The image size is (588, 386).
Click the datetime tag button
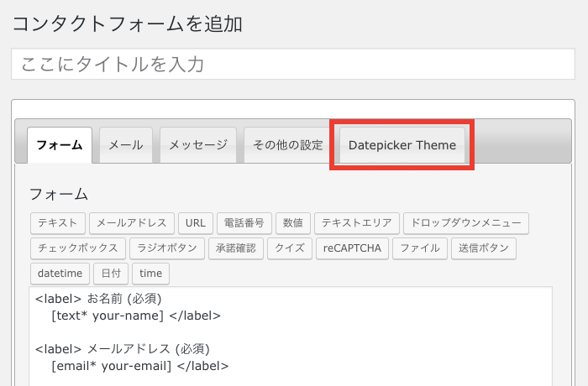coord(60,274)
